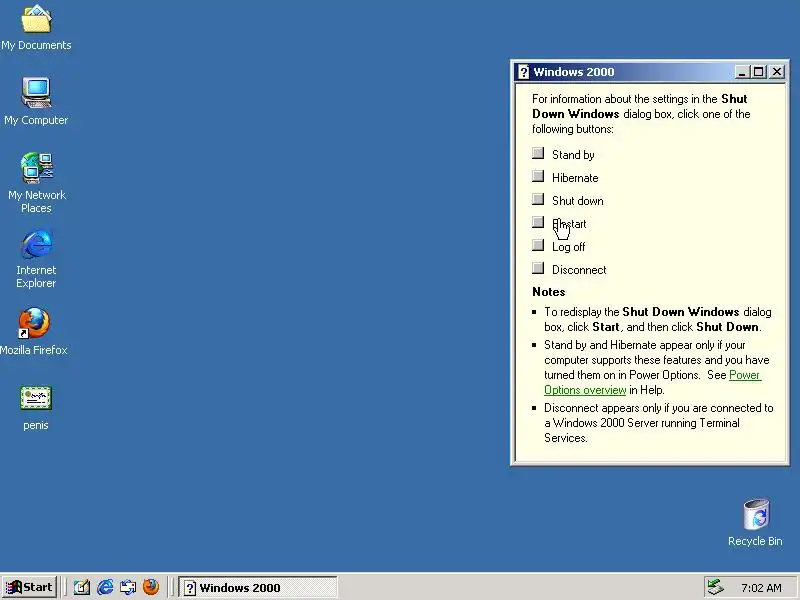The image size is (800, 600).
Task: Click the Notes heading text
Action: click(x=548, y=292)
